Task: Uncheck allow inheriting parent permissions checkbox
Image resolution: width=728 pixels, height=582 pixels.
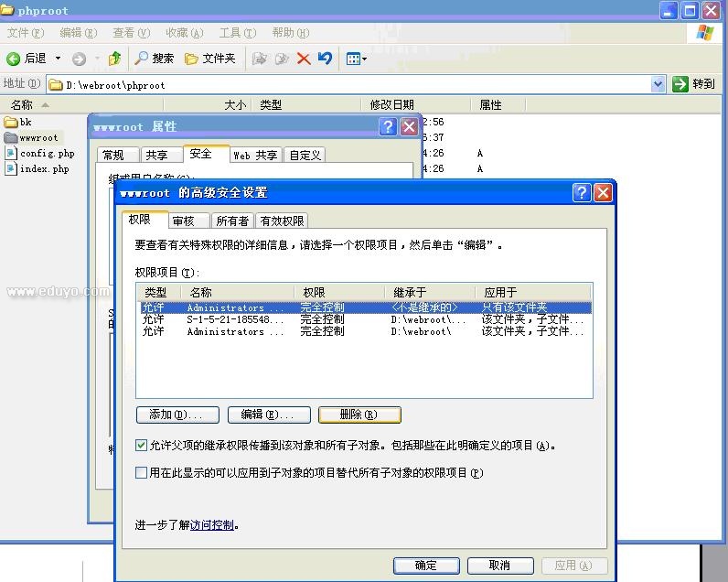Action: tap(141, 446)
